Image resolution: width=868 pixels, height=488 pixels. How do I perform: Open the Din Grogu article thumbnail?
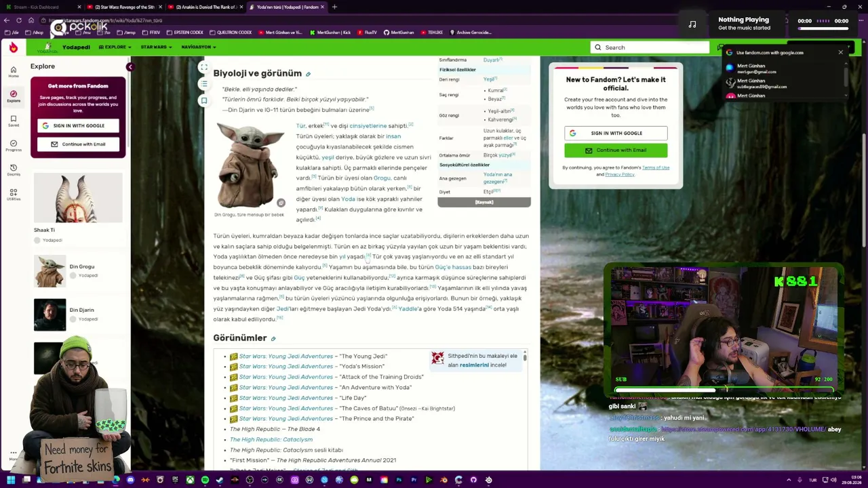point(50,271)
